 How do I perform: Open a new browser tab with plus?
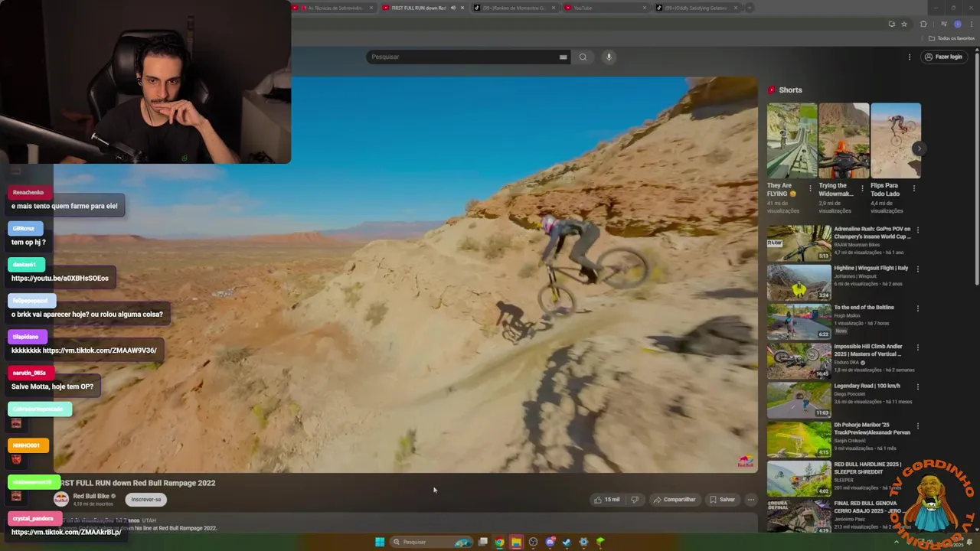tap(750, 8)
